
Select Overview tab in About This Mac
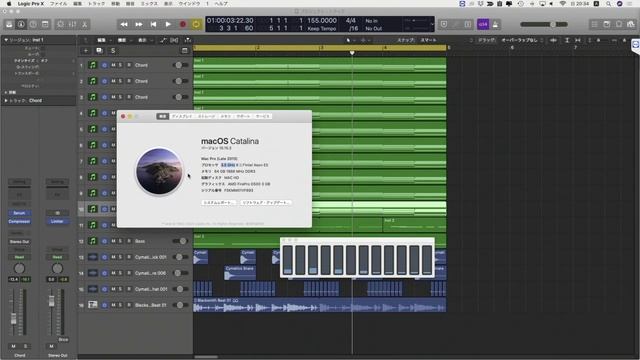tap(162, 116)
